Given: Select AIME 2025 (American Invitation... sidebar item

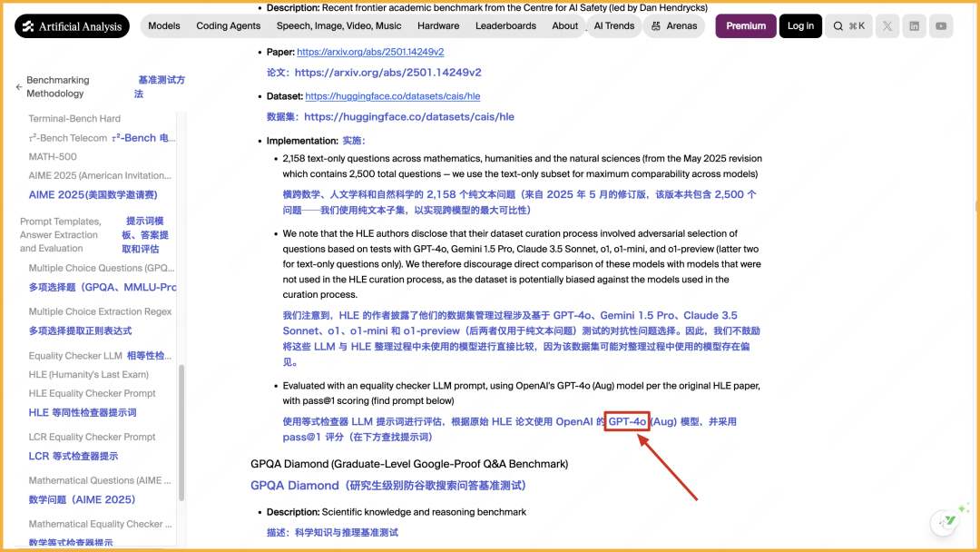Looking at the screenshot, I should 100,175.
